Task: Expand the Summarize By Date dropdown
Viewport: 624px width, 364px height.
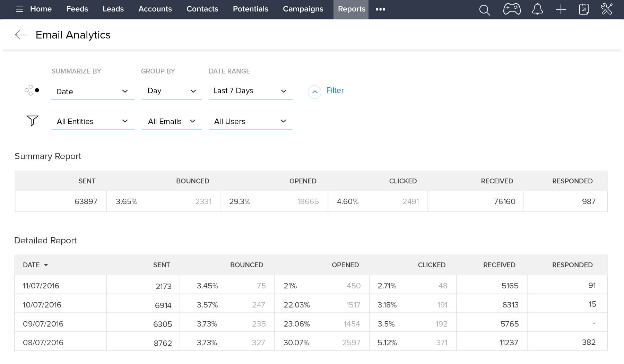Action: pyautogui.click(x=92, y=92)
